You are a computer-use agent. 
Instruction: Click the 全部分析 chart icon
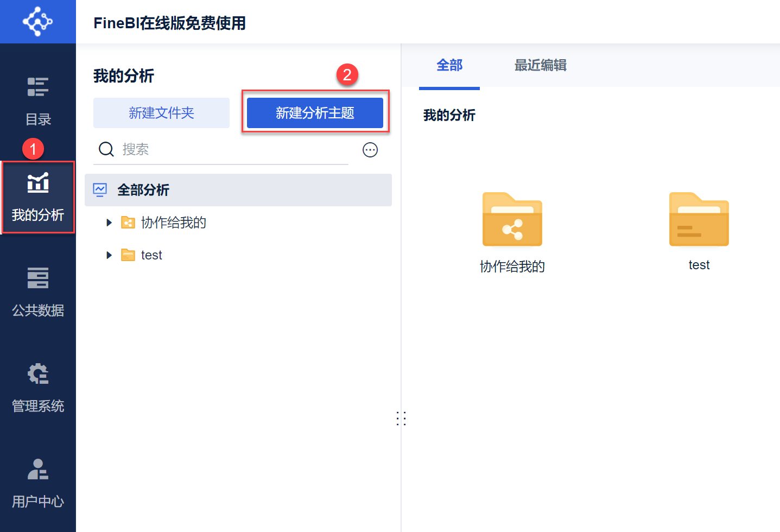tap(100, 190)
